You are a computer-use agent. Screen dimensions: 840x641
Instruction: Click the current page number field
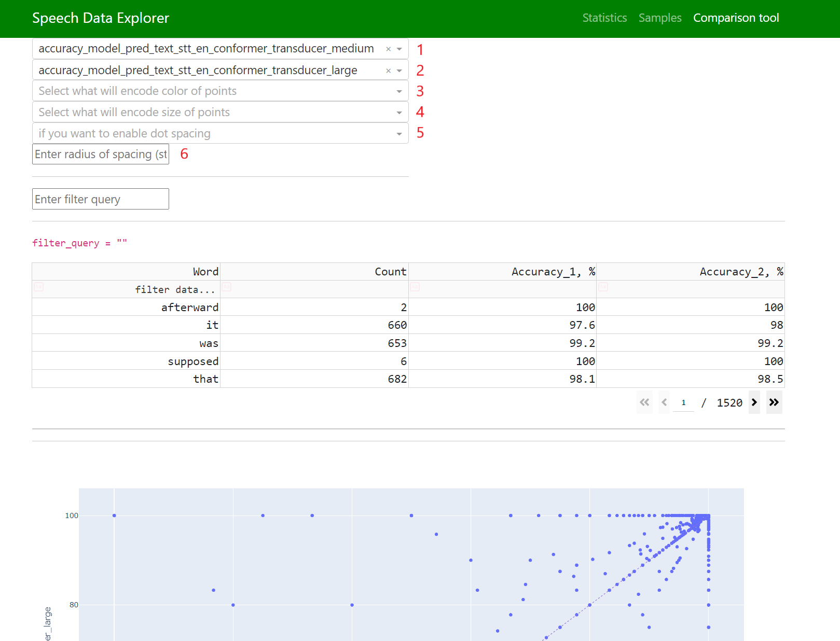pos(683,403)
